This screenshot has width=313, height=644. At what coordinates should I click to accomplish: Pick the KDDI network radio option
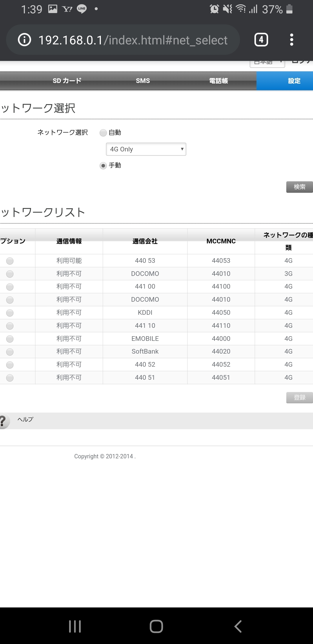[x=10, y=313]
